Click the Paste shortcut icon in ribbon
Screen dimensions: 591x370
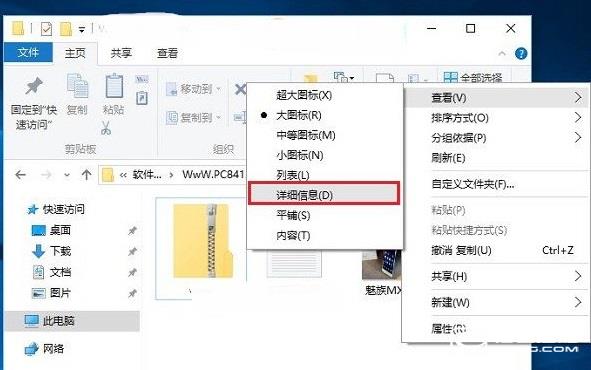coord(142,98)
